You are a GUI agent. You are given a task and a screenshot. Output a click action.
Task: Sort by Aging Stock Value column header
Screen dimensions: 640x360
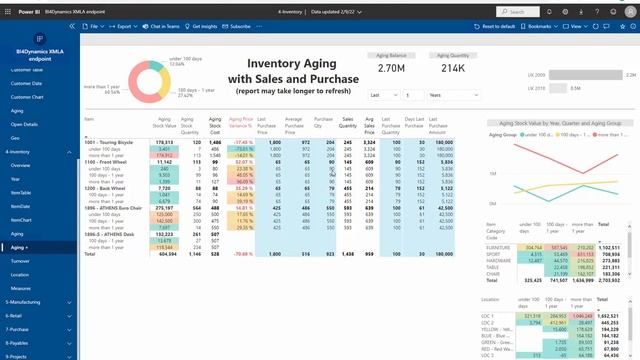click(x=164, y=122)
